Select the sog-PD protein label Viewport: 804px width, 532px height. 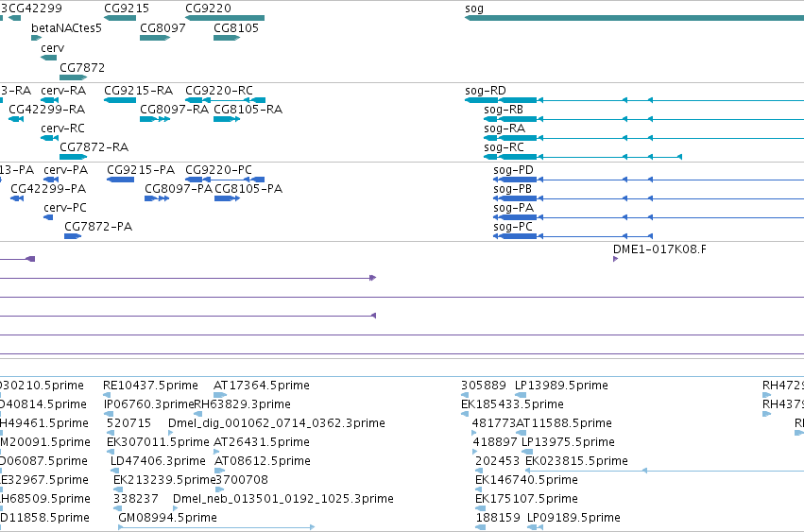click(x=513, y=170)
